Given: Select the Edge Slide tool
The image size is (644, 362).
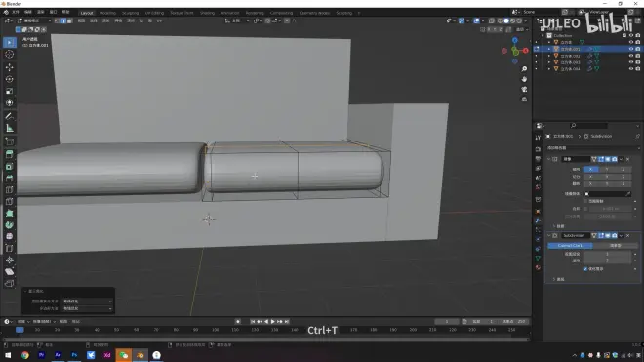Looking at the screenshot, I should coord(10,248).
